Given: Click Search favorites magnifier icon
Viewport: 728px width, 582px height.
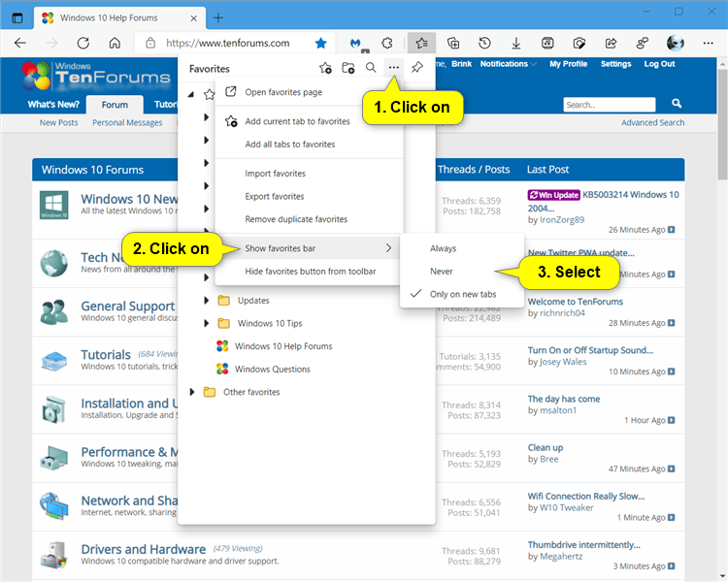Looking at the screenshot, I should coord(371,68).
